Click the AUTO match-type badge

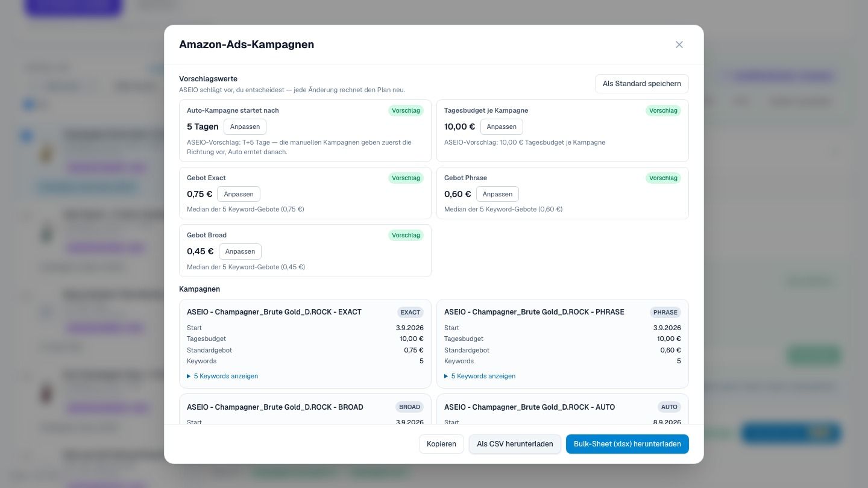(669, 407)
